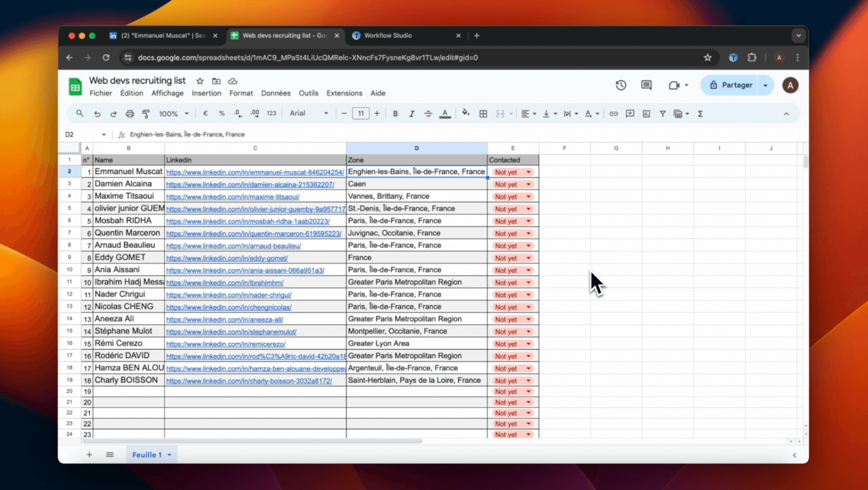
Task: Switch to the Workflow Studio tab
Action: pyautogui.click(x=388, y=35)
